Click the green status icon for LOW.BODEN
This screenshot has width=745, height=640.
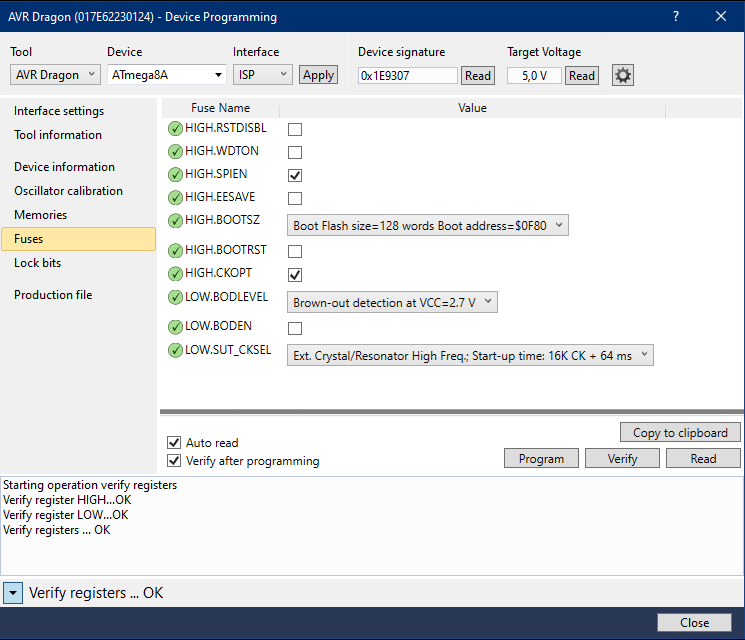175,327
